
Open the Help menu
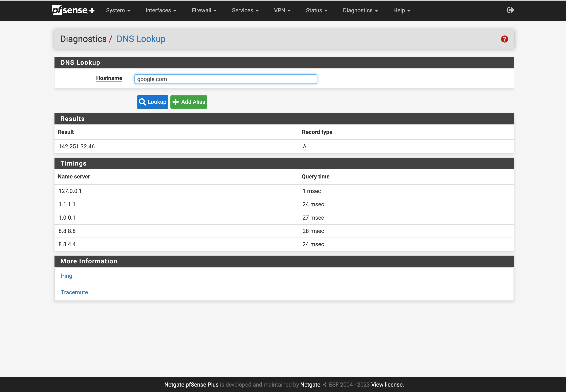pos(402,10)
